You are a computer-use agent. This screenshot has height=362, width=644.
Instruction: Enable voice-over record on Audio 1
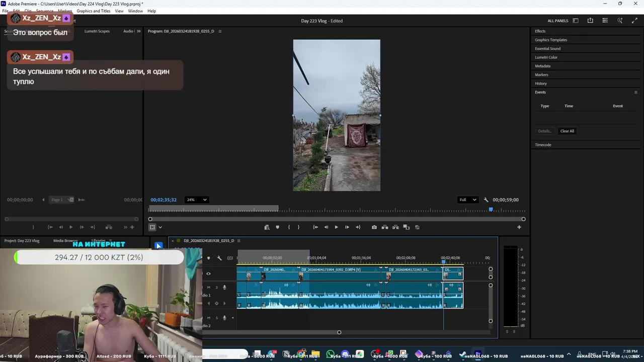224,288
